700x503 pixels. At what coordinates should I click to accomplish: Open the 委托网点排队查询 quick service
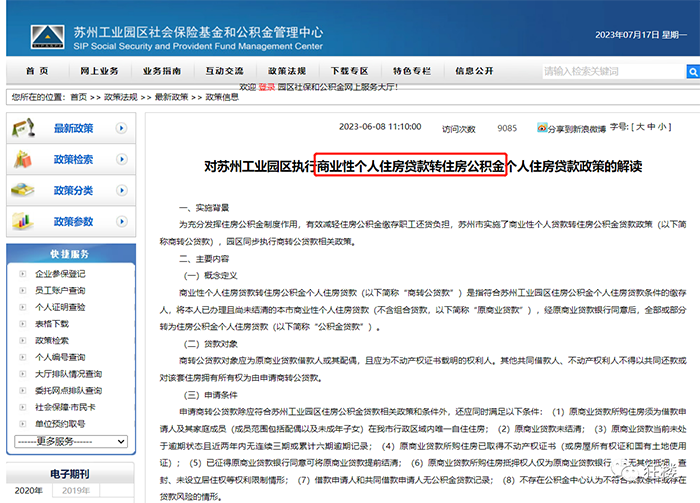click(x=69, y=391)
